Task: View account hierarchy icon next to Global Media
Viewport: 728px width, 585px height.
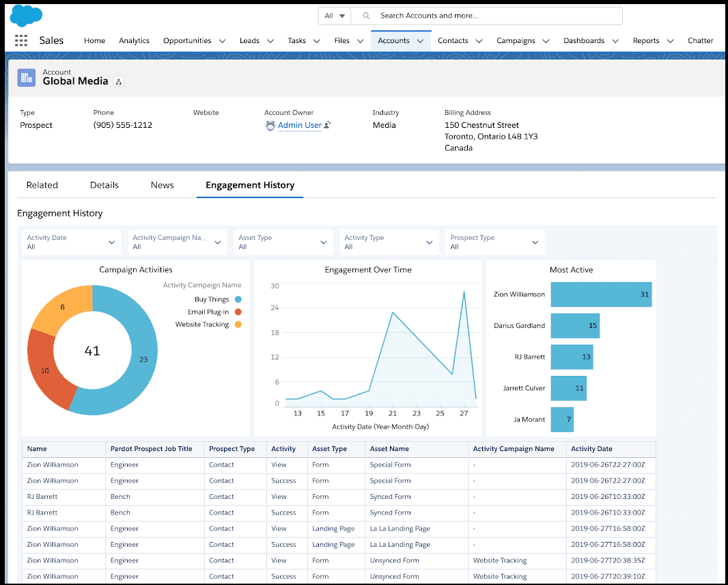Action: click(x=119, y=81)
